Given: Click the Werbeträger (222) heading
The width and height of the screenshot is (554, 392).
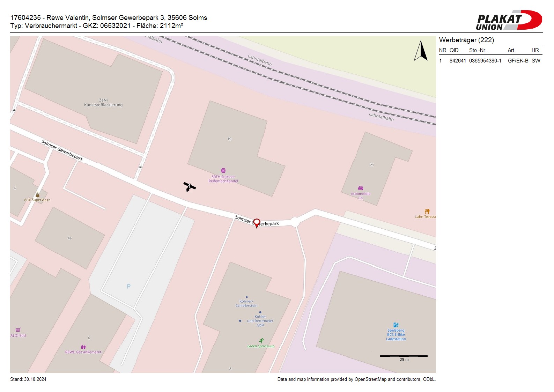Looking at the screenshot, I should click(466, 40).
